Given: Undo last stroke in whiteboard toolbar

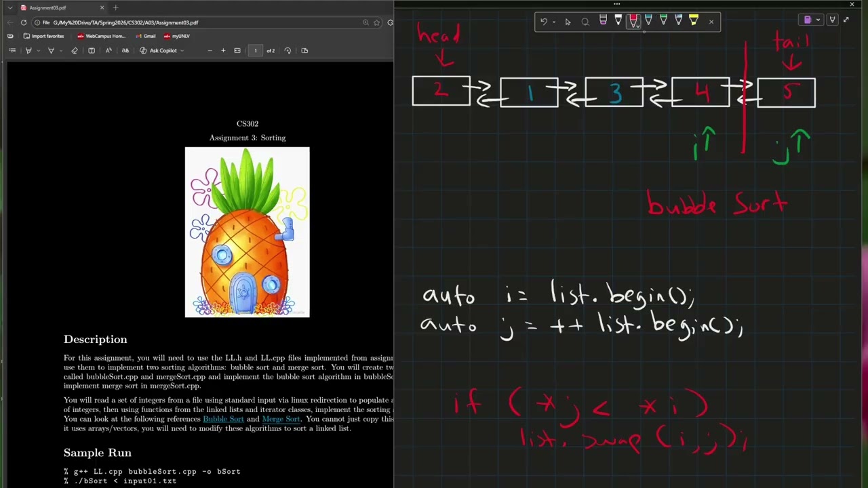Looking at the screenshot, I should tap(543, 22).
